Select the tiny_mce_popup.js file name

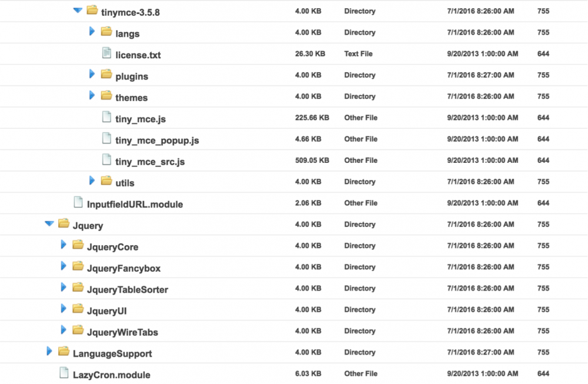tap(157, 141)
